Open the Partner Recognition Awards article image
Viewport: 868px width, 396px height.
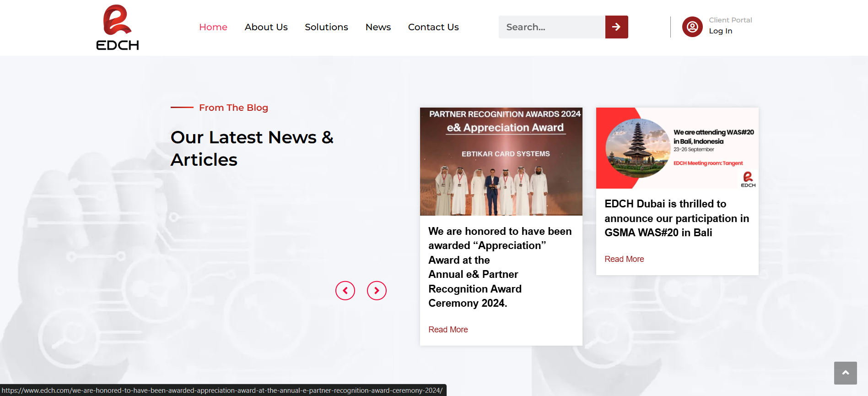pyautogui.click(x=501, y=162)
